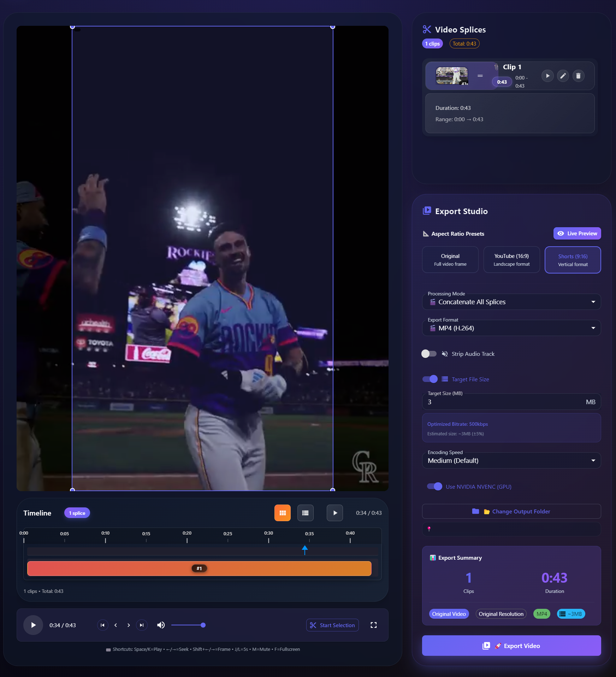Skip to video start
The width and height of the screenshot is (616, 677).
click(103, 625)
